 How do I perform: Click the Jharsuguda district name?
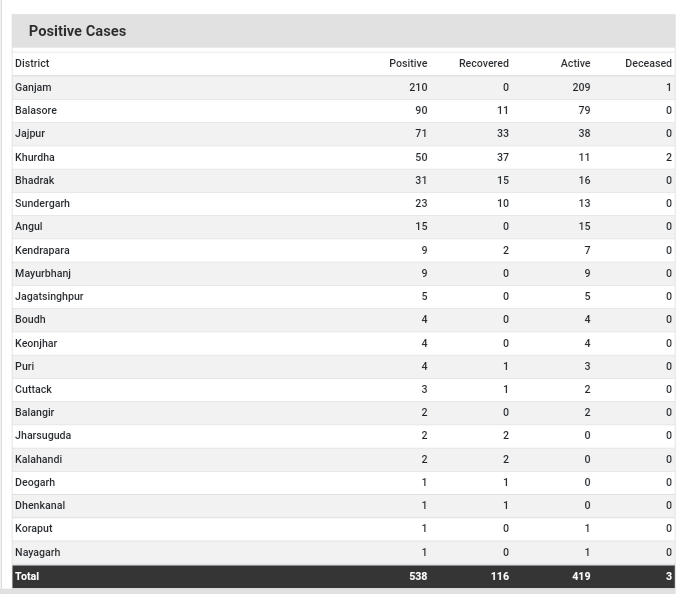[x=43, y=435]
